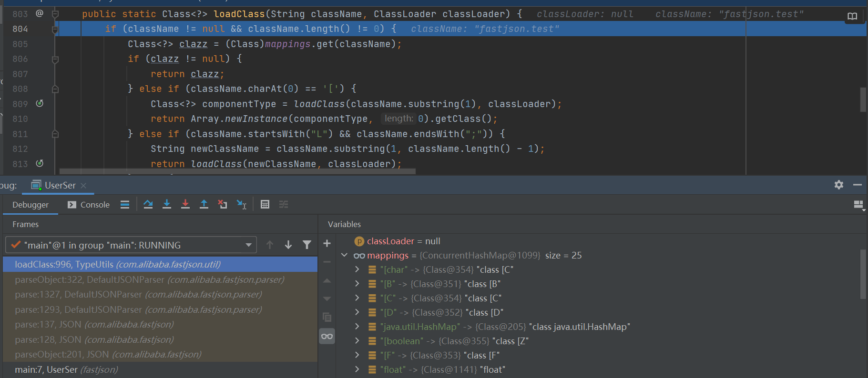This screenshot has height=378, width=868.
Task: Click the Frames panel header
Action: click(x=25, y=224)
